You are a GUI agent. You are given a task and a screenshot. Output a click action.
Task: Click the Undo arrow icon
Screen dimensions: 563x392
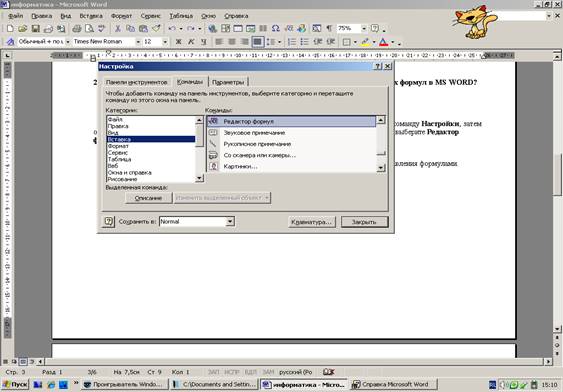pos(172,28)
